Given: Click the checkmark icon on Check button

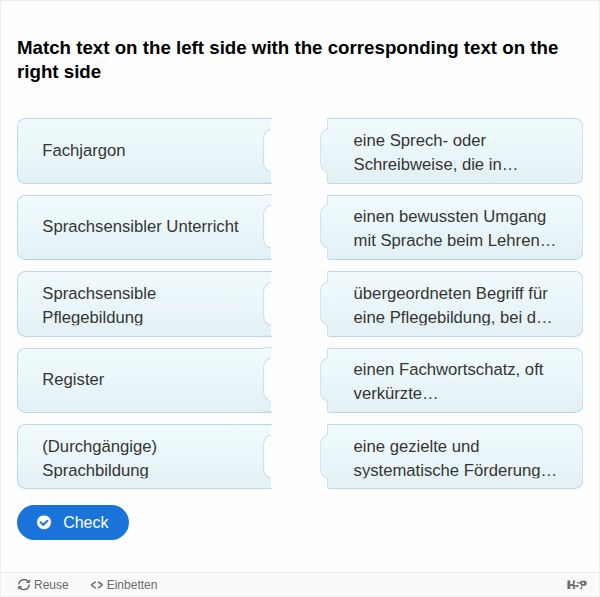Looking at the screenshot, I should 44,522.
